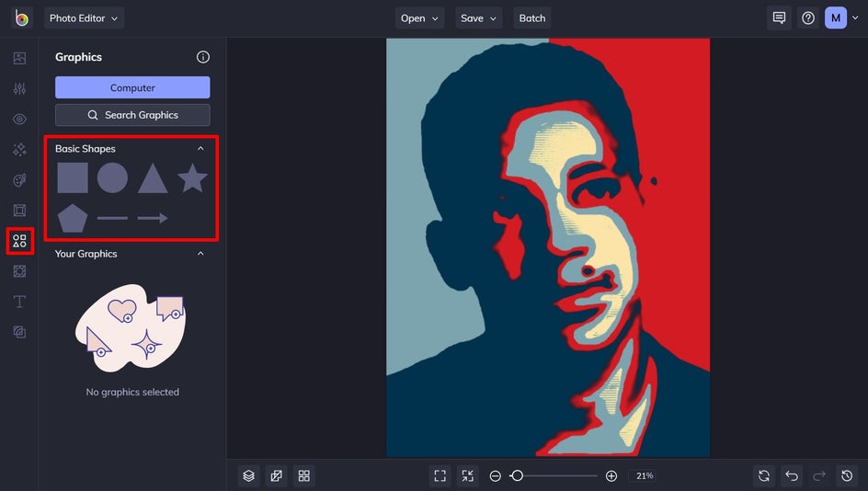Open the Touch Up eye icon
Image resolution: width=868 pixels, height=491 pixels.
pyautogui.click(x=19, y=119)
